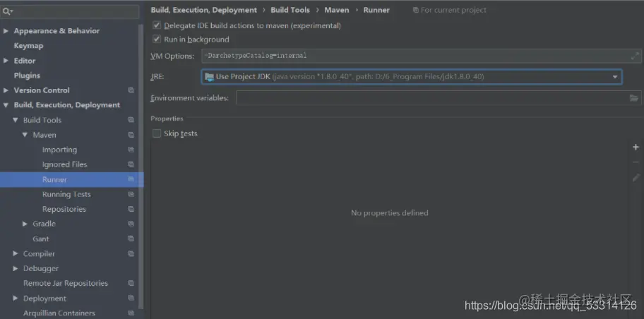
Task: Click project-level icon beside Running Tests
Action: coord(131,194)
